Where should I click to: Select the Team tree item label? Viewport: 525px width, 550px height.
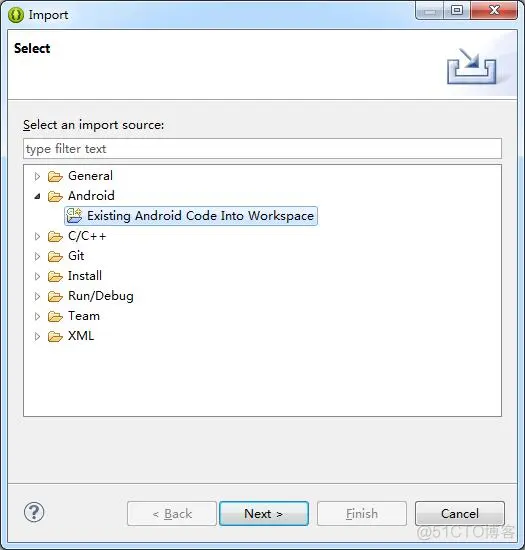[84, 316]
